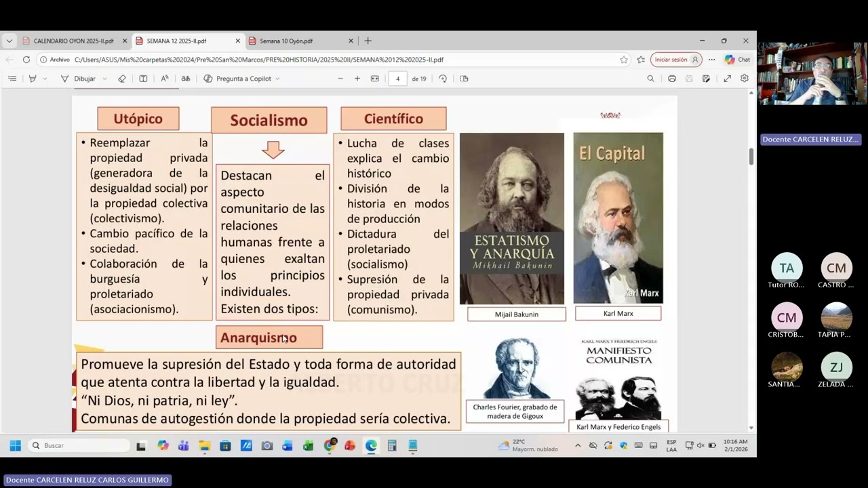Open Task View from taskbar
The image size is (868, 488).
pos(141,445)
